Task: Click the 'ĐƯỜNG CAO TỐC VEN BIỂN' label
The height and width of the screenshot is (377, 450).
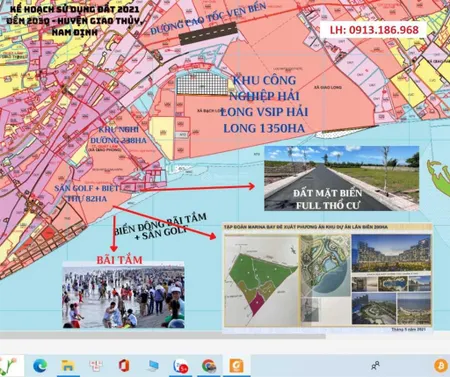Action: pos(208,18)
